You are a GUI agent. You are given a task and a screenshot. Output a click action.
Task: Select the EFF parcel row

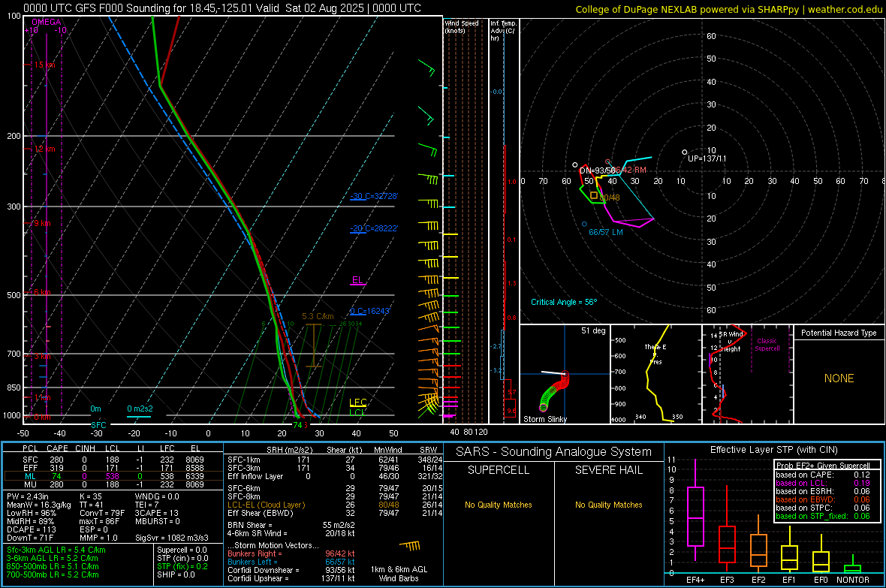tap(113, 468)
